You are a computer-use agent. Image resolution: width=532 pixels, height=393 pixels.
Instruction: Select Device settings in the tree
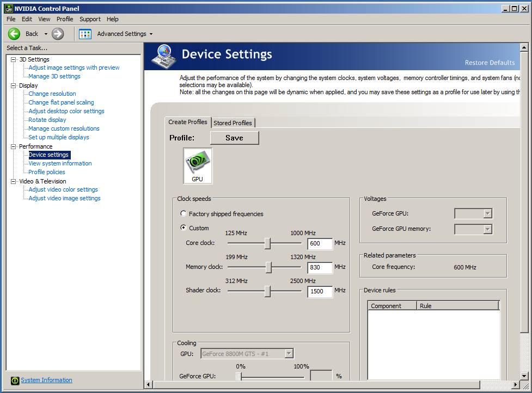(50, 155)
